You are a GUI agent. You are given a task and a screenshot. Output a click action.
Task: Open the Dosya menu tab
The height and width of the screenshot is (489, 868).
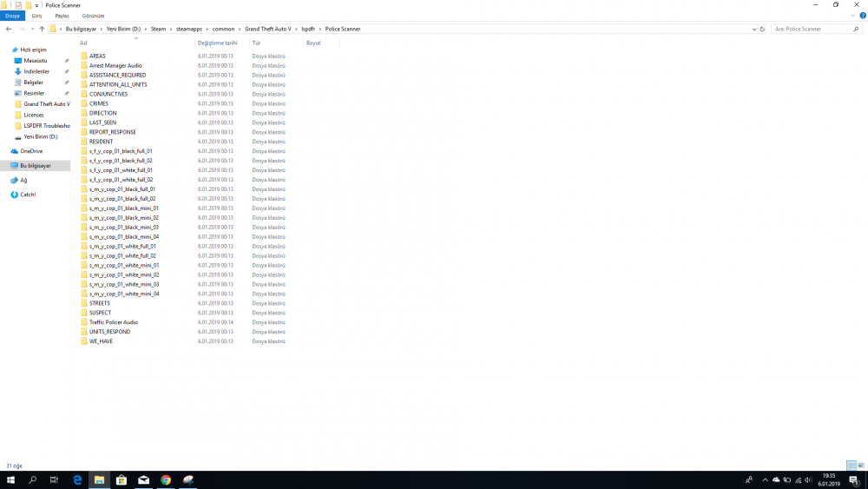(12, 16)
